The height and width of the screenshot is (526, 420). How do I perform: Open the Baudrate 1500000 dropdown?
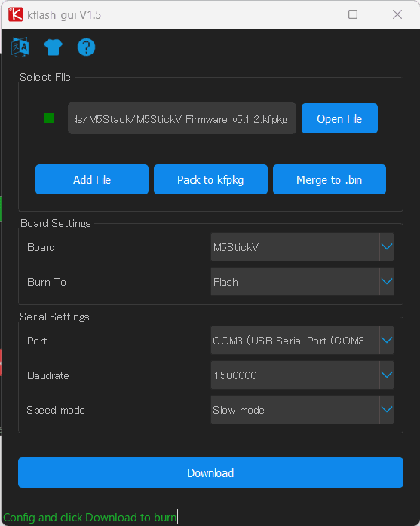[302, 375]
